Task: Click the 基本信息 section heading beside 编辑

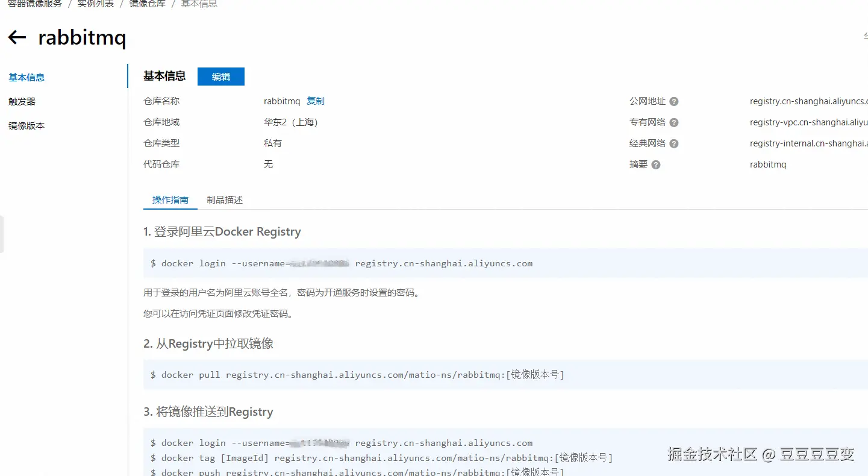Action: point(164,76)
